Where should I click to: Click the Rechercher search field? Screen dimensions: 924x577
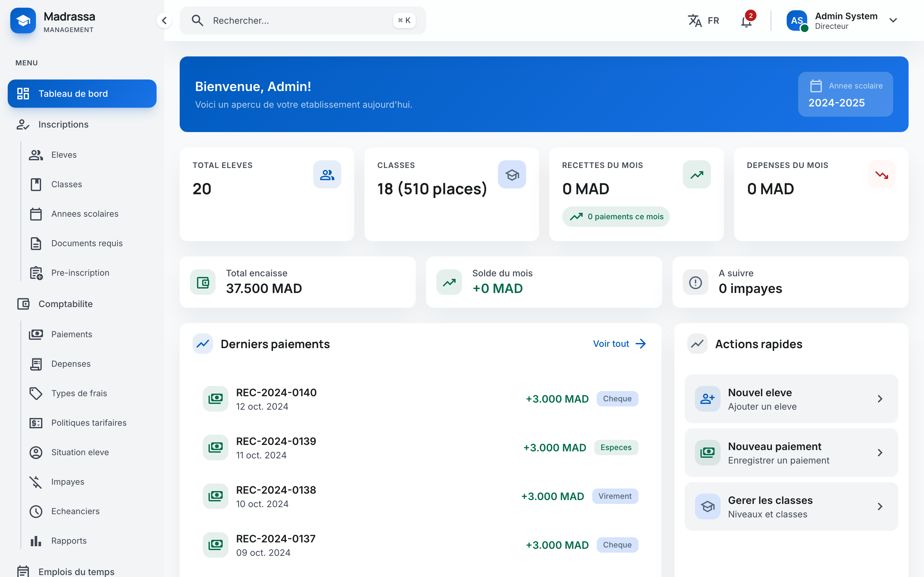point(298,21)
